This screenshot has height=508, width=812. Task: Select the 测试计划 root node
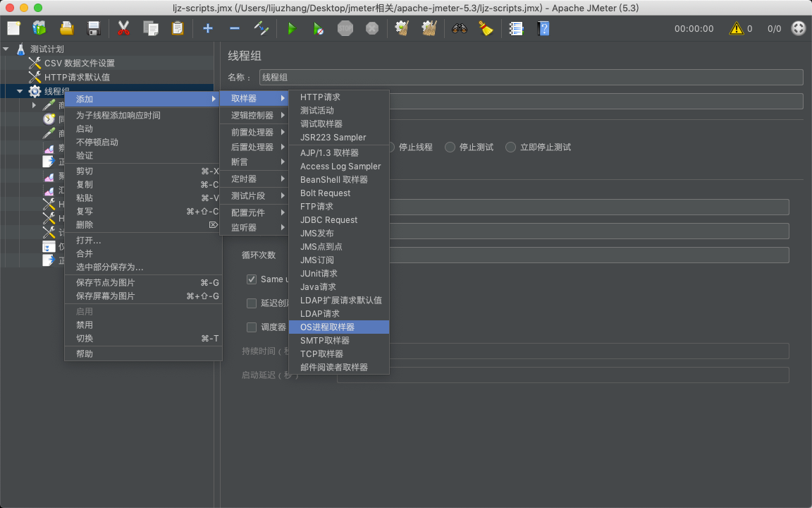pyautogui.click(x=47, y=49)
